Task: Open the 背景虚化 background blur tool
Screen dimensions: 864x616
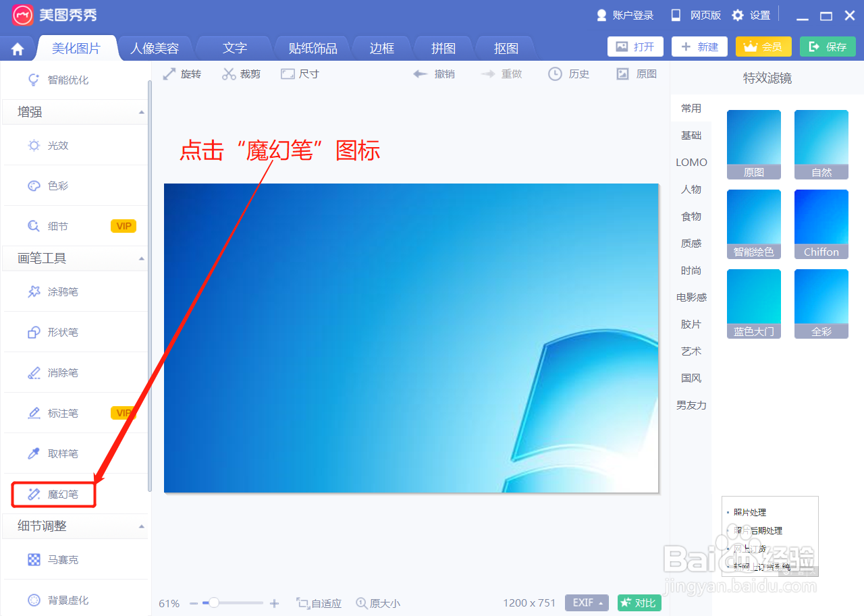Action: click(x=57, y=600)
